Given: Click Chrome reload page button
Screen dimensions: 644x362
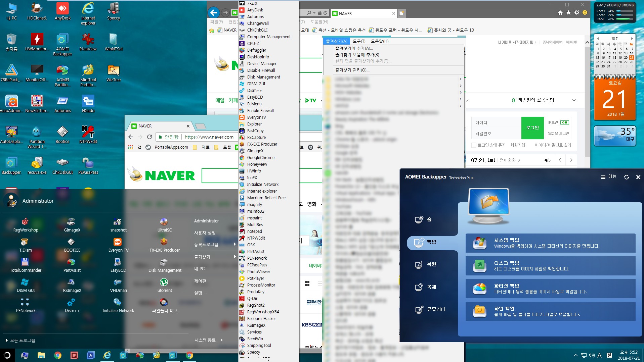Looking at the screenshot, I should 149,137.
